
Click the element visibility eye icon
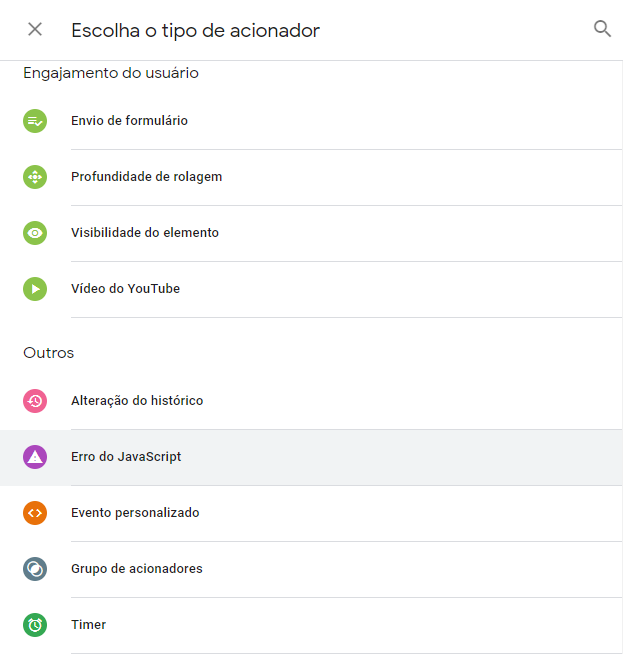coord(35,233)
